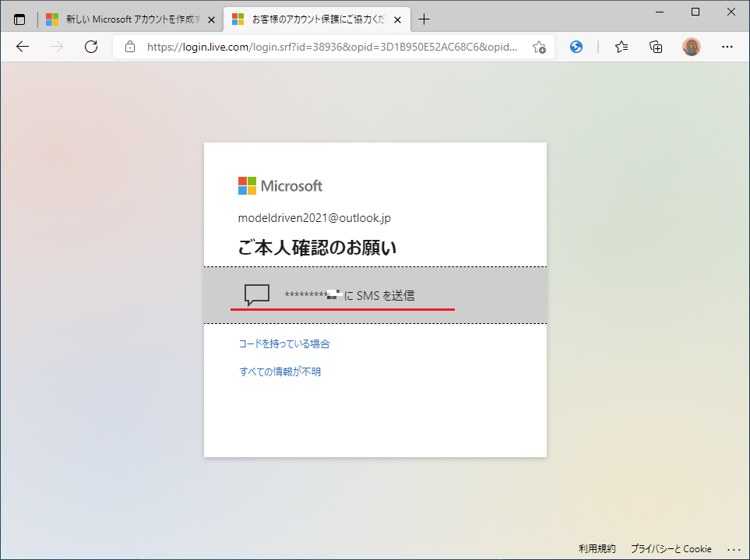Open the 利用規約 footer link

point(597,548)
